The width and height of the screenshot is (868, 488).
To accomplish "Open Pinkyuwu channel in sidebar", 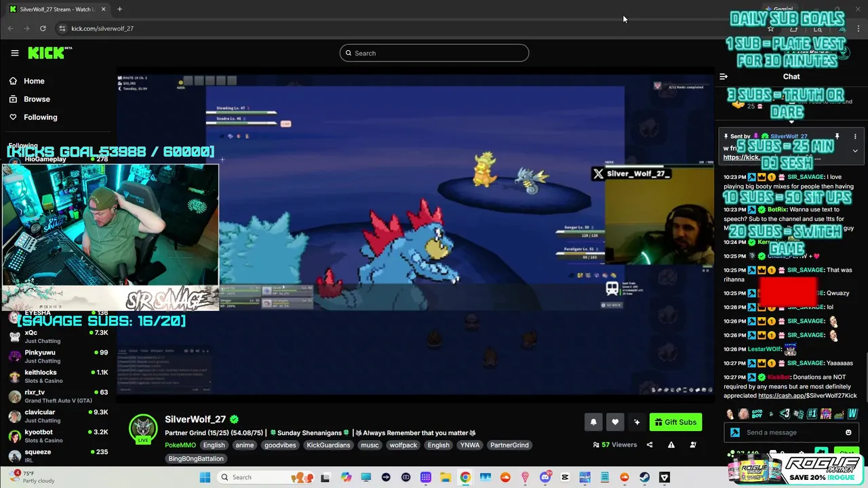I will point(58,357).
